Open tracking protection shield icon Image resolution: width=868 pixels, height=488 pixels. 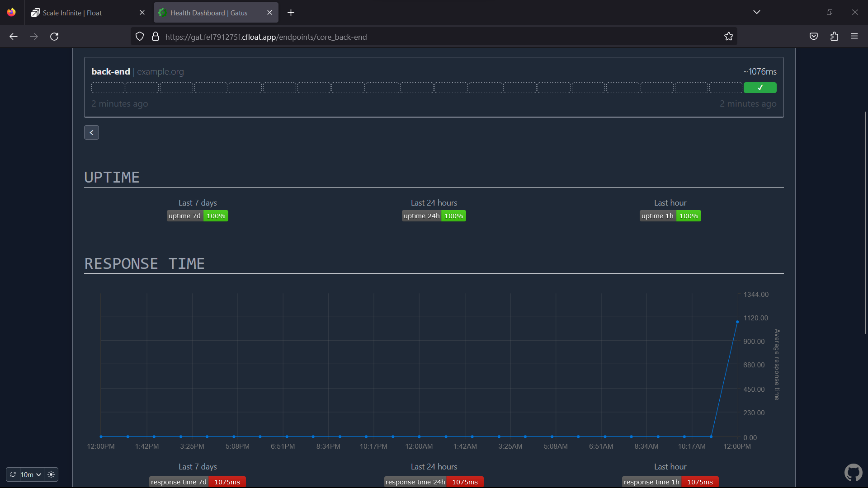tap(140, 37)
